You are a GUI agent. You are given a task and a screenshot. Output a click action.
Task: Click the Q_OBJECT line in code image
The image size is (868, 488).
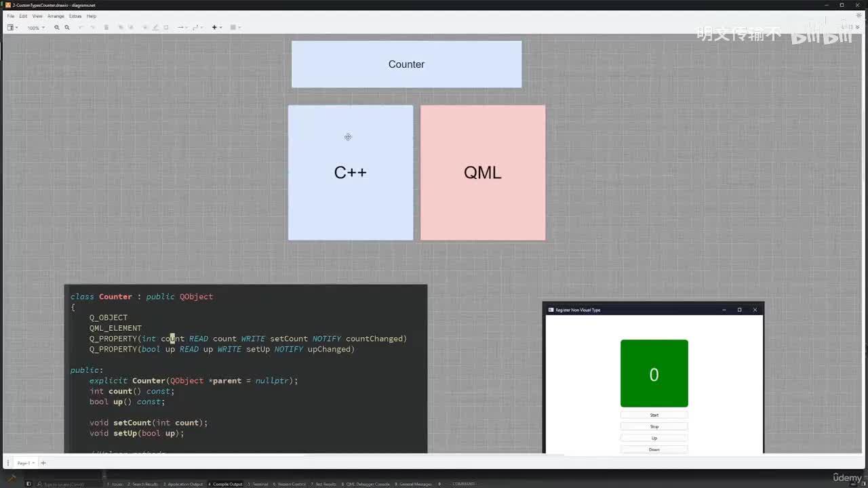(x=108, y=317)
